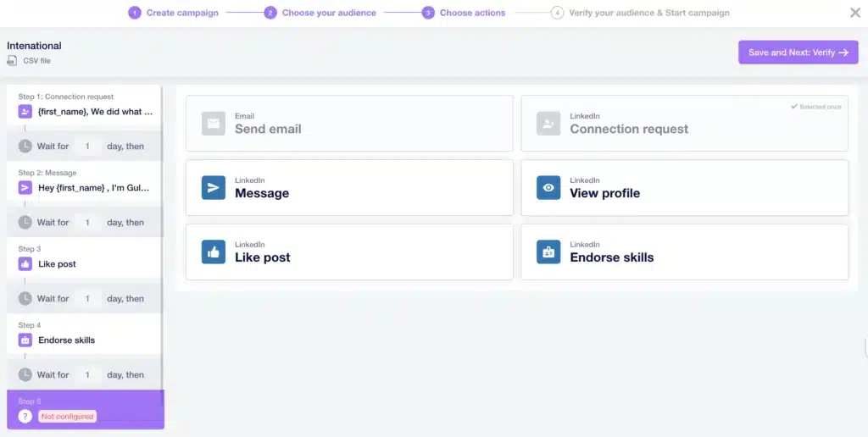Image resolution: width=868 pixels, height=437 pixels.
Task: Click the clock icon after Step 3
Action: tap(25, 299)
